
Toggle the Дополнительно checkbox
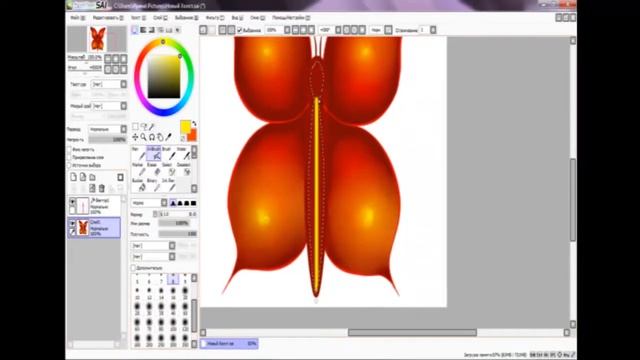pyautogui.click(x=133, y=268)
